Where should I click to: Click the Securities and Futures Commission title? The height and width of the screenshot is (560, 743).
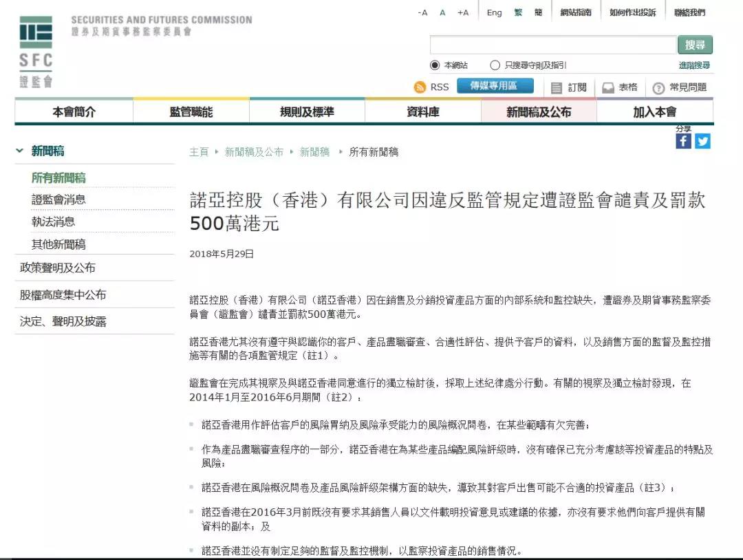coord(162,20)
